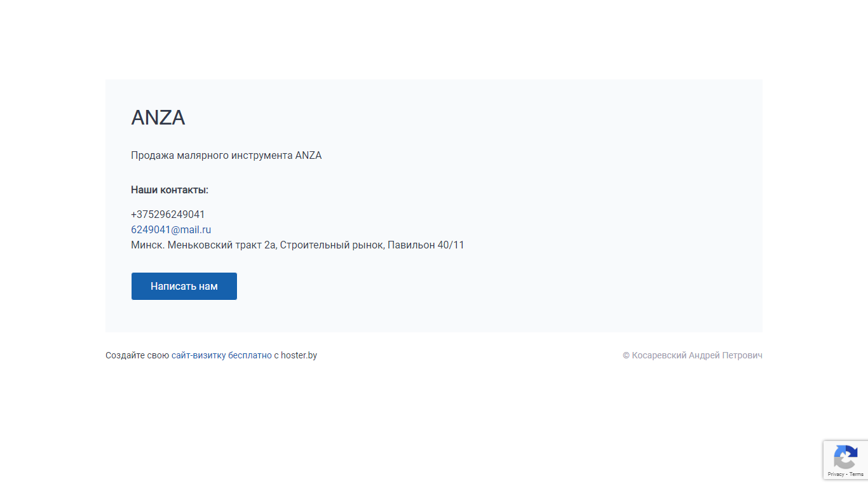Click copyright Косаревский Андрей Петрович text
The image size is (868, 488).
tap(693, 355)
